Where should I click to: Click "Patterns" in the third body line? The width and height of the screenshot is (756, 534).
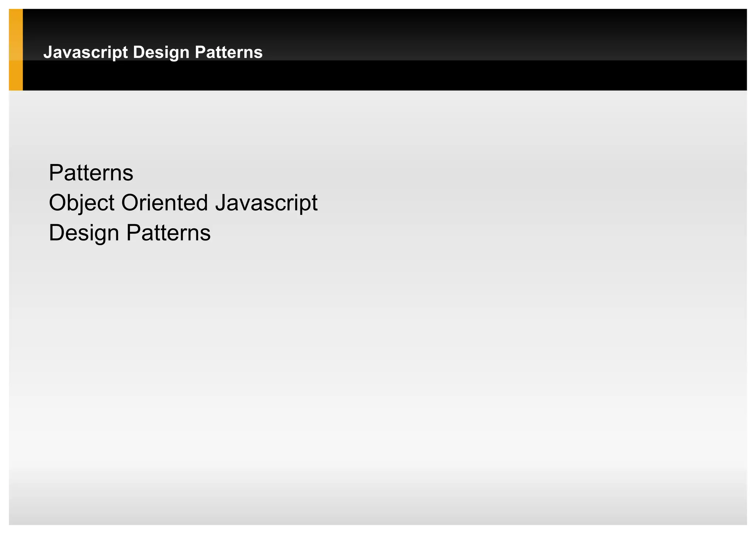coord(168,233)
